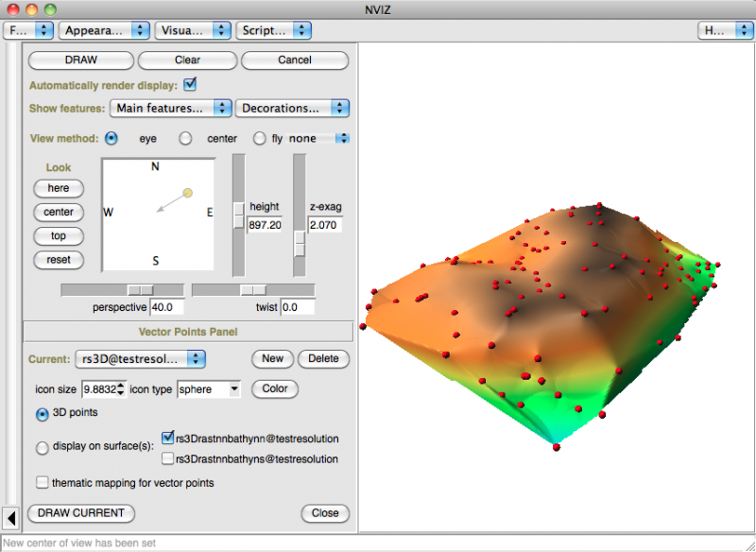Click the z-exag value field

point(324,225)
